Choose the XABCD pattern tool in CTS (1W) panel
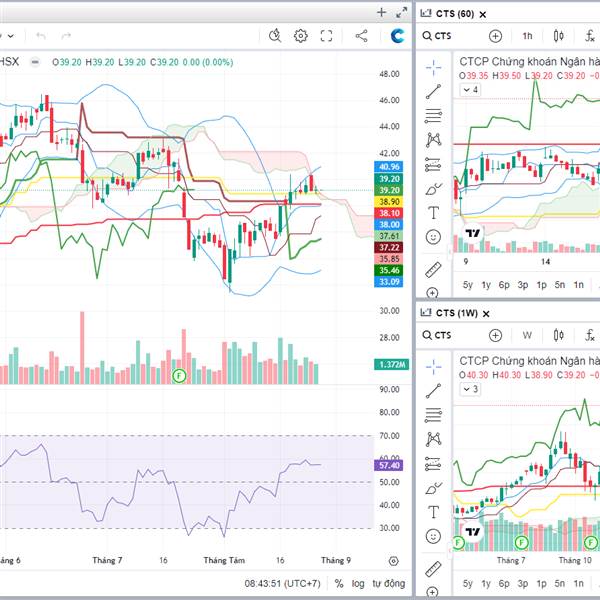The image size is (600, 600). pyautogui.click(x=433, y=439)
